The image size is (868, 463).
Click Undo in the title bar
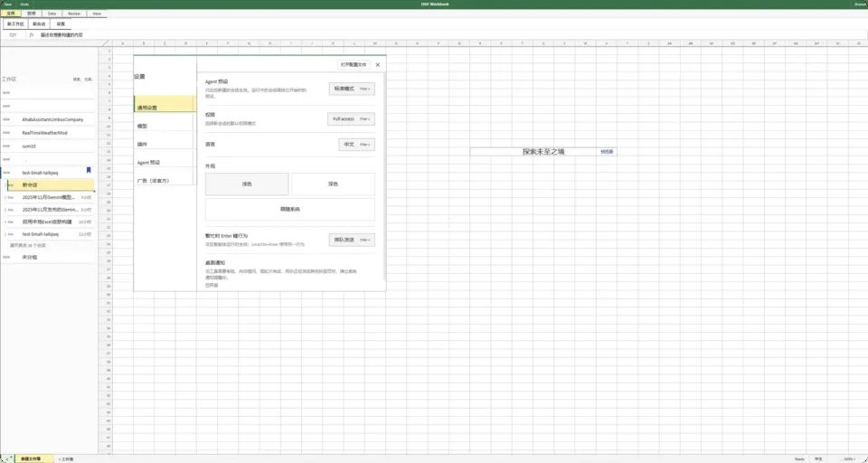(x=24, y=4)
